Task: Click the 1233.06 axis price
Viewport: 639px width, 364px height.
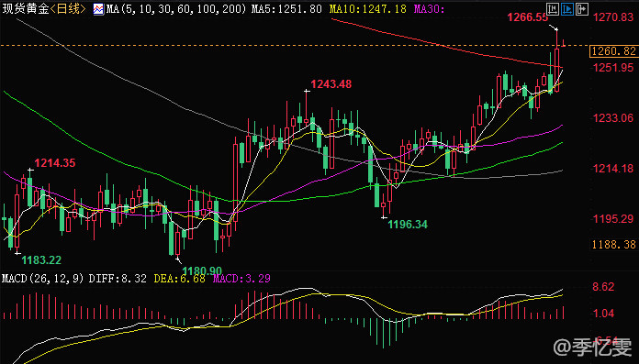Action: (x=613, y=118)
